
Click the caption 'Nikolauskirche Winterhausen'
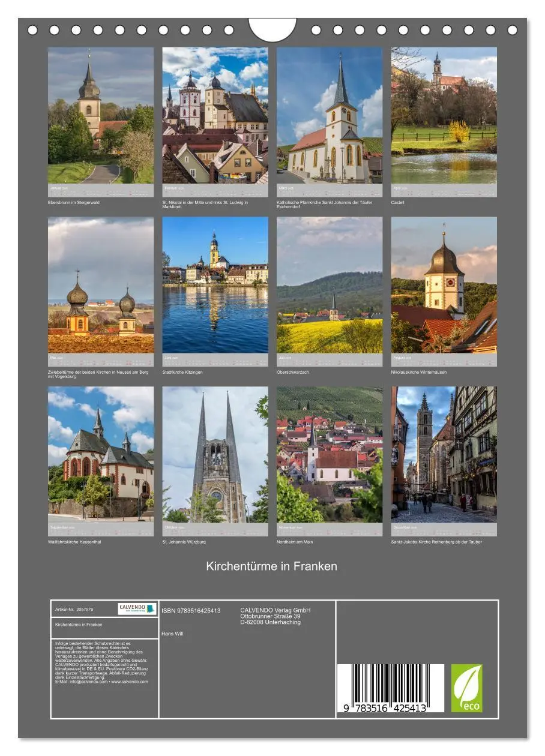[x=419, y=373]
